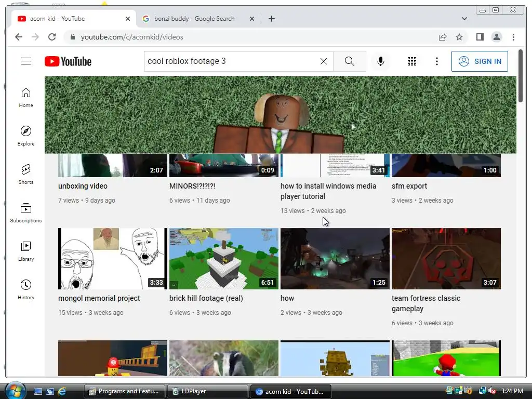Click the Mario game thumbnail
The width and height of the screenshot is (532, 399).
446,358
